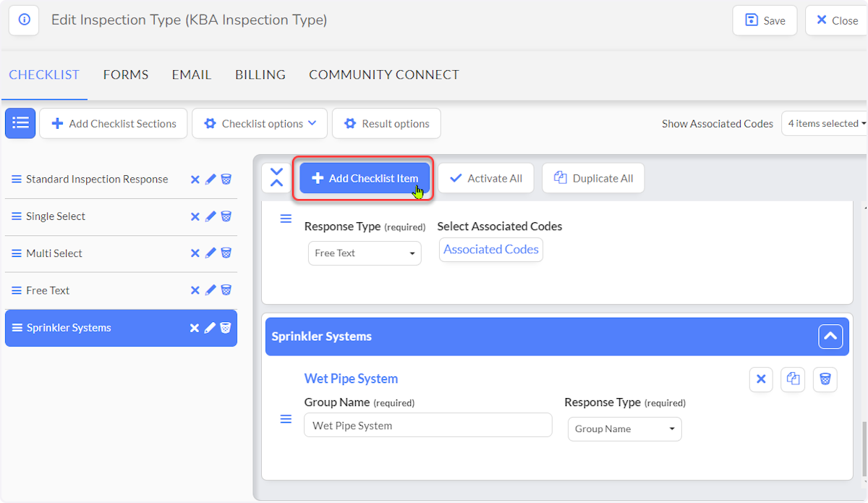The height and width of the screenshot is (503, 868).
Task: Select Standard Inspection Response section
Action: 97,179
